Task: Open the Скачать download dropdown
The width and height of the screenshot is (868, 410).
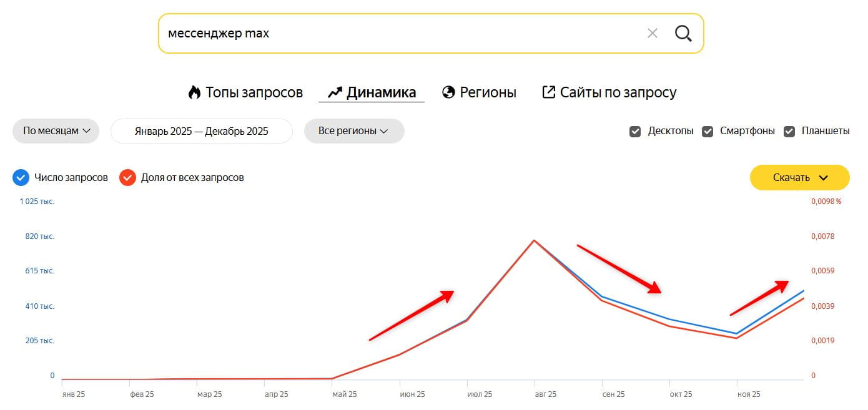Action: [799, 178]
